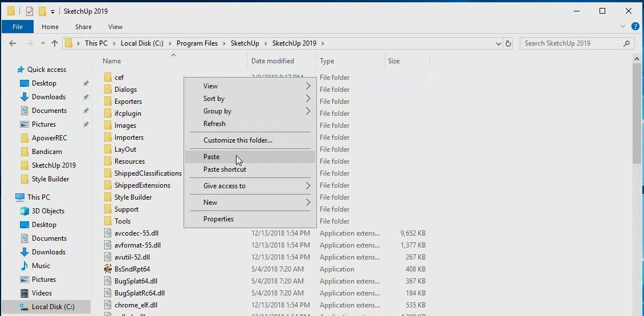Open the blue File menu button
The height and width of the screenshot is (316, 644).
coord(18,27)
